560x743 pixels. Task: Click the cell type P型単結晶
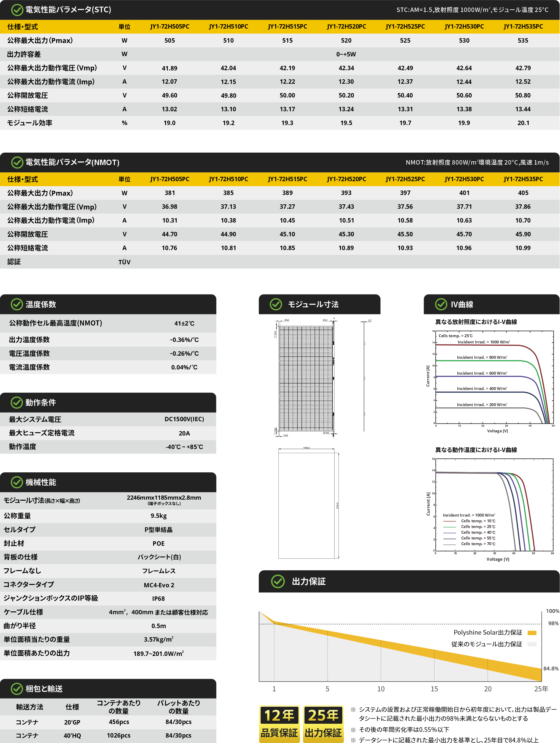159,530
